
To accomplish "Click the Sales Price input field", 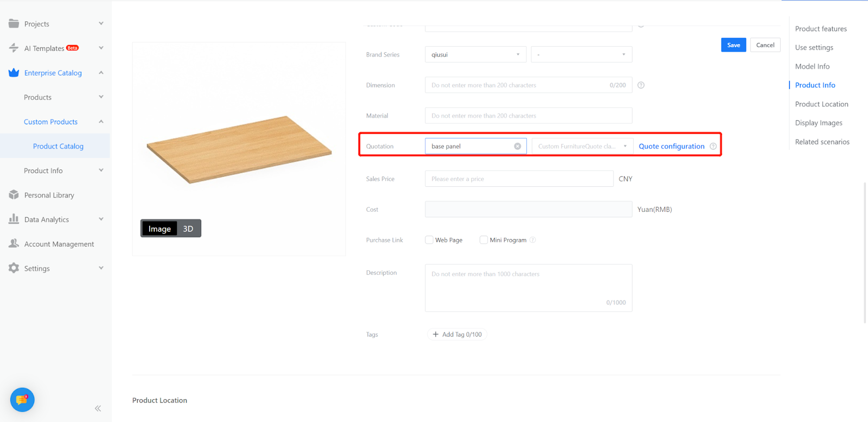I will [x=519, y=179].
